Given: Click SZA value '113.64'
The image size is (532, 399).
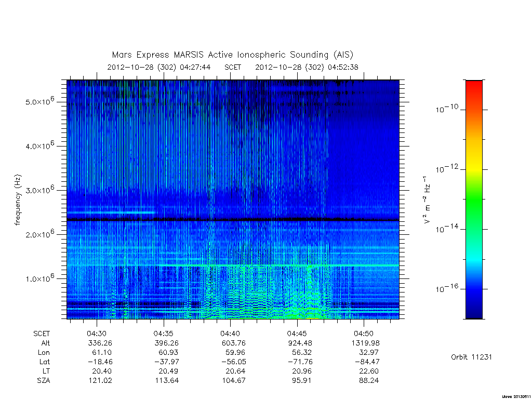Looking at the screenshot, I should 167,381.
